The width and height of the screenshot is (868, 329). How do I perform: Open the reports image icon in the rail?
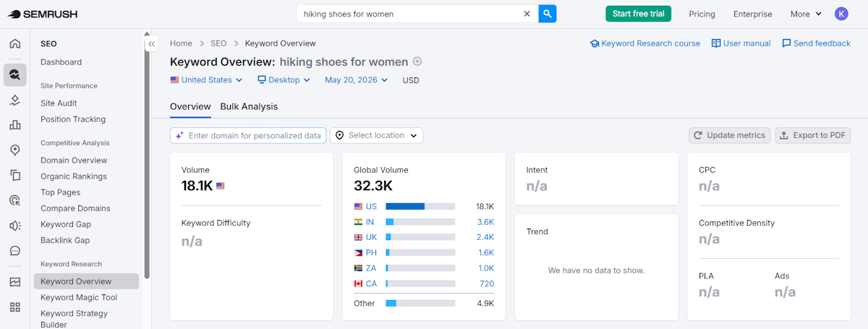point(14,282)
